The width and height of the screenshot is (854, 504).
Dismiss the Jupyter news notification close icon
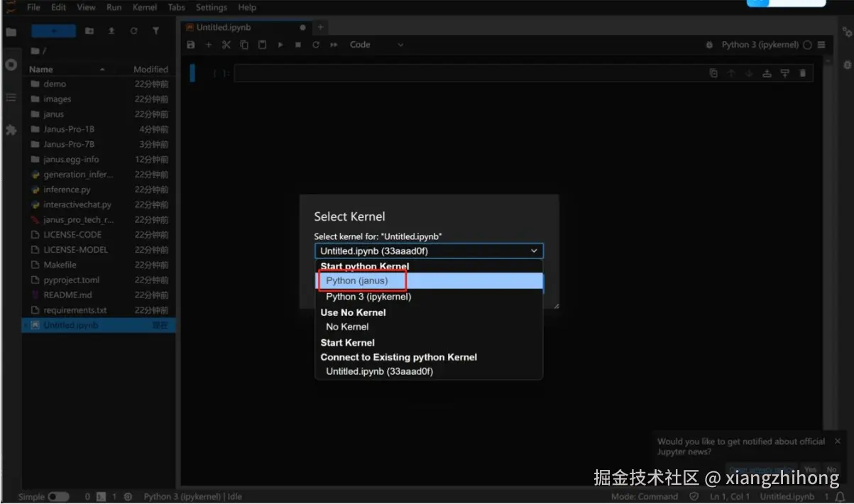point(838,441)
